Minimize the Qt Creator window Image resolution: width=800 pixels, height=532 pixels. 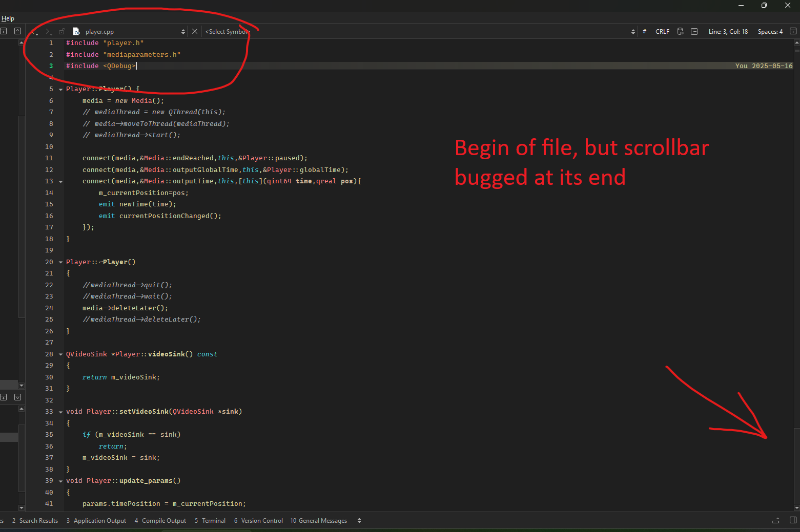tap(741, 5)
